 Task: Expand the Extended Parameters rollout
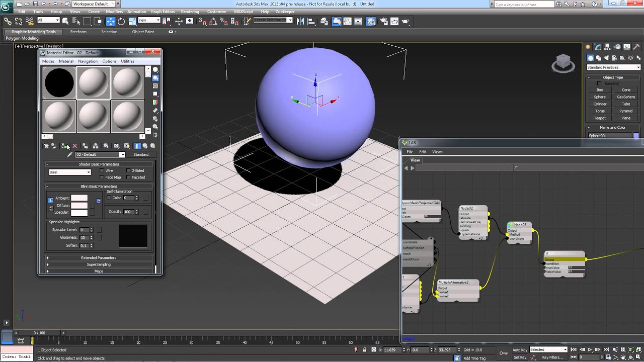[99, 258]
